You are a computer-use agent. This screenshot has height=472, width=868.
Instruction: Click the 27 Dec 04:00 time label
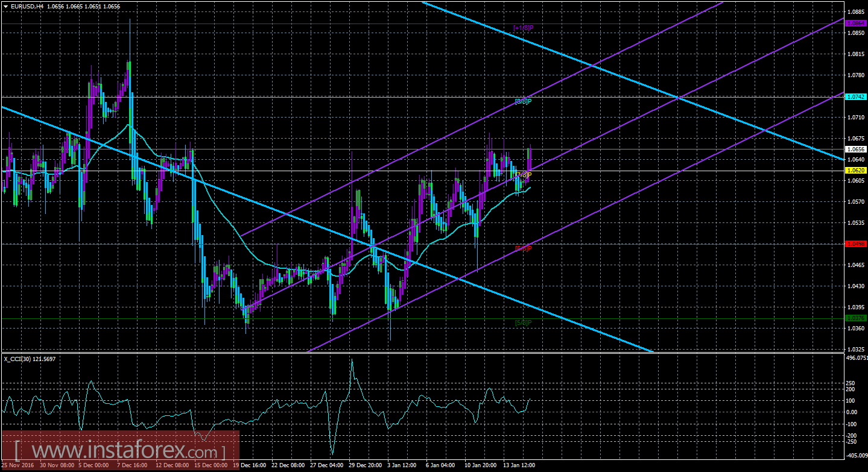point(326,465)
